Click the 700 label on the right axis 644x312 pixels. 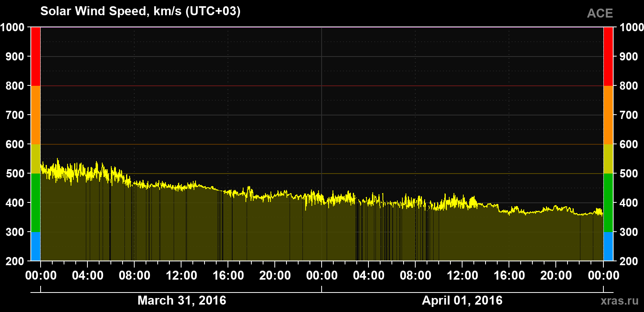pos(629,115)
